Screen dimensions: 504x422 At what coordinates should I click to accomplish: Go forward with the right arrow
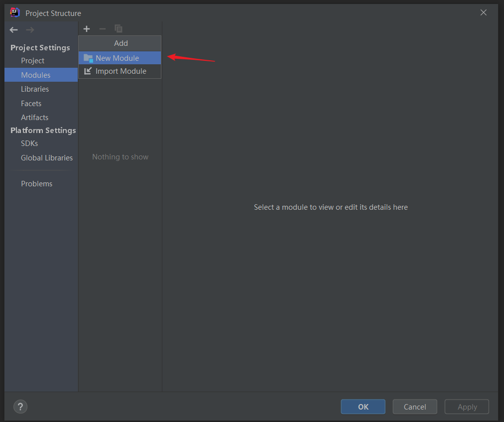point(30,30)
